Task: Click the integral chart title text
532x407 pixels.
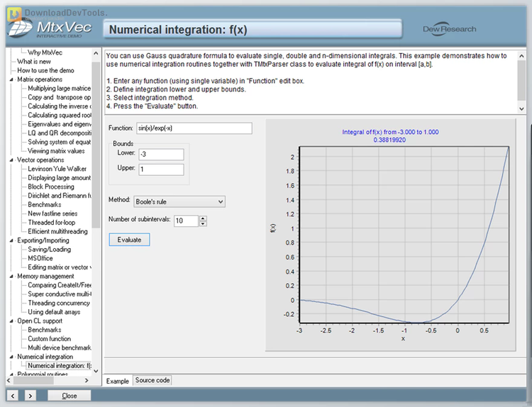Action: [x=390, y=132]
